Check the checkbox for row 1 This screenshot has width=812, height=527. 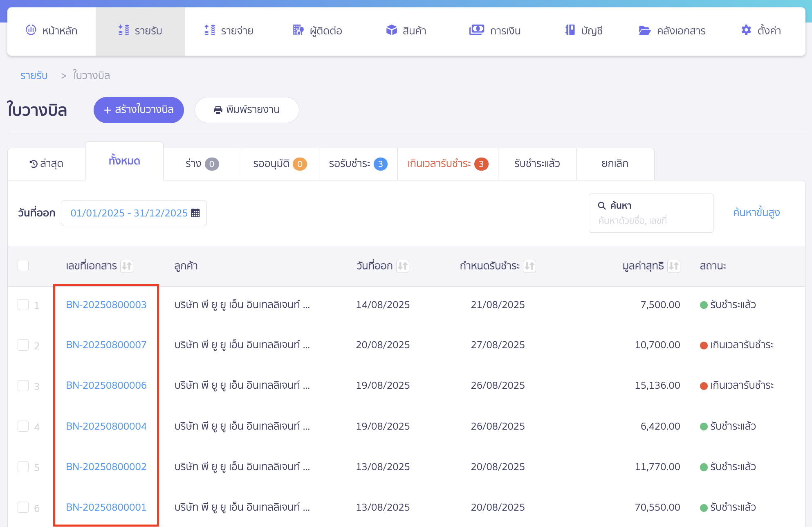(23, 305)
